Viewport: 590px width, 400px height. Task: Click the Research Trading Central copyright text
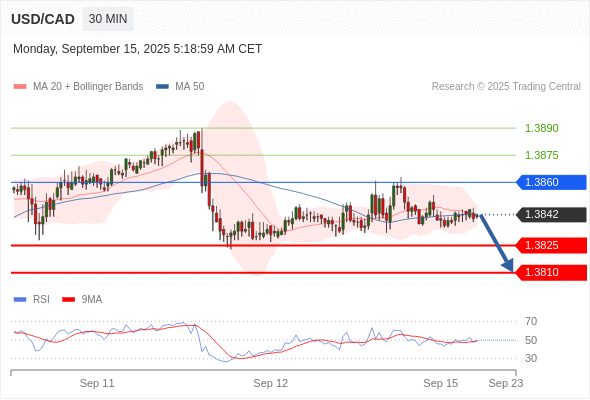pyautogui.click(x=506, y=87)
